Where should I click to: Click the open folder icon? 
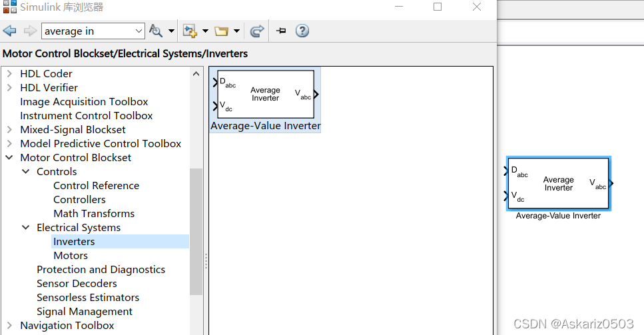tap(221, 31)
